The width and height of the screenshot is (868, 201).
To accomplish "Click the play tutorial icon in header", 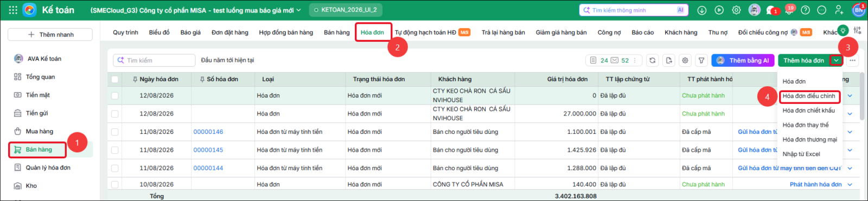I will (719, 10).
